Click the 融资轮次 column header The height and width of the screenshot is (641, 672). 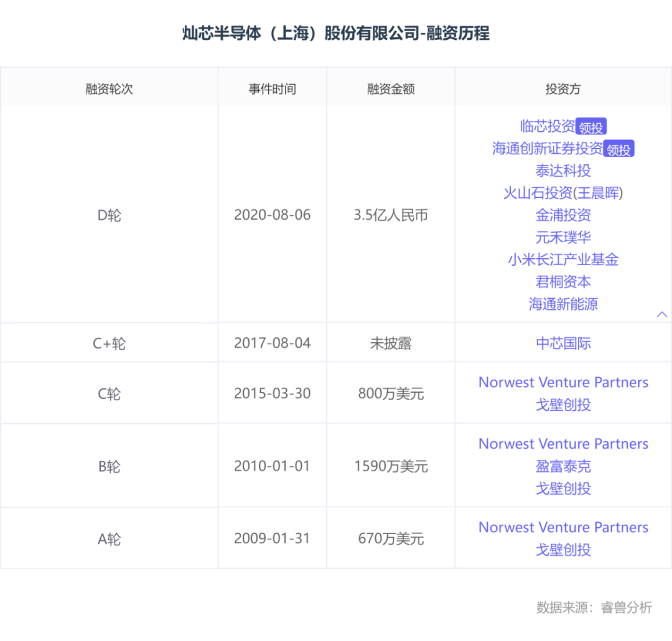(x=109, y=88)
